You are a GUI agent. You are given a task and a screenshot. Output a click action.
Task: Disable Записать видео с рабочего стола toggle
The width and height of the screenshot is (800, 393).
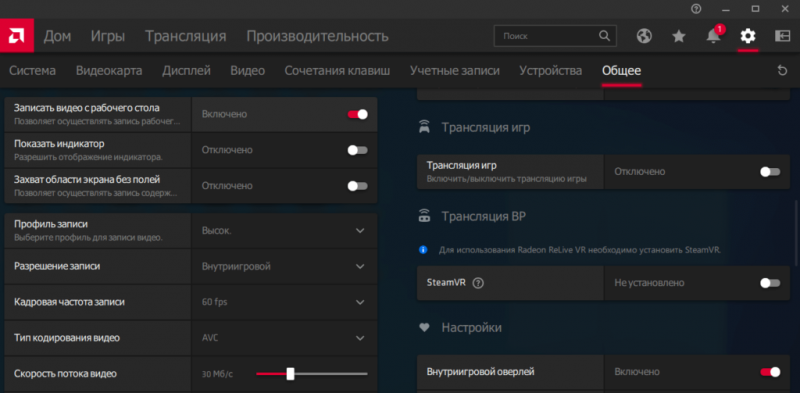pos(358,114)
